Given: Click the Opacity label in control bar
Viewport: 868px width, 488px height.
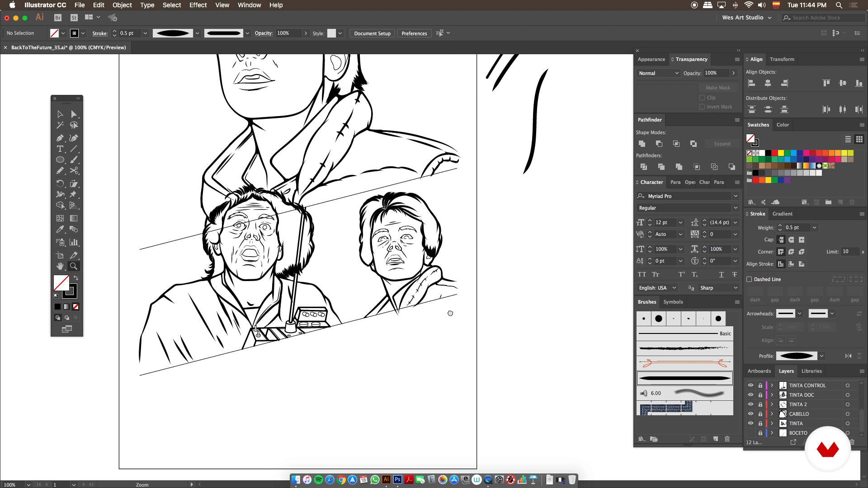Looking at the screenshot, I should pyautogui.click(x=264, y=33).
